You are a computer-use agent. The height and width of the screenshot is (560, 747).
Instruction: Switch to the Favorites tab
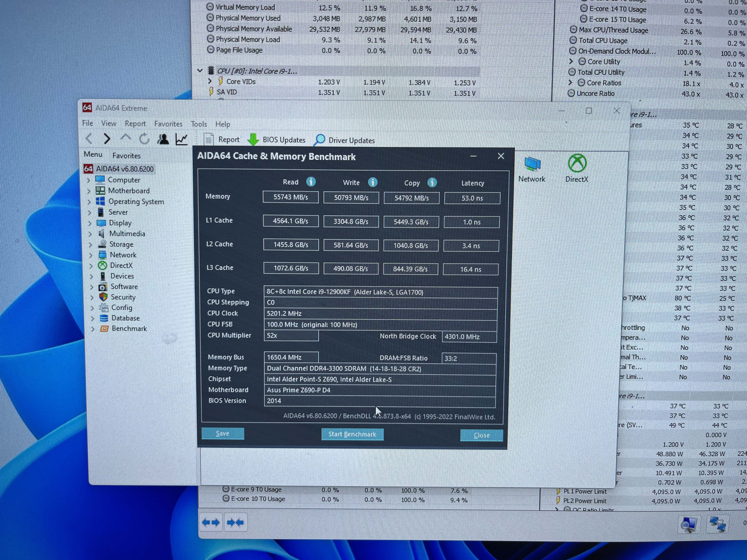(x=126, y=156)
